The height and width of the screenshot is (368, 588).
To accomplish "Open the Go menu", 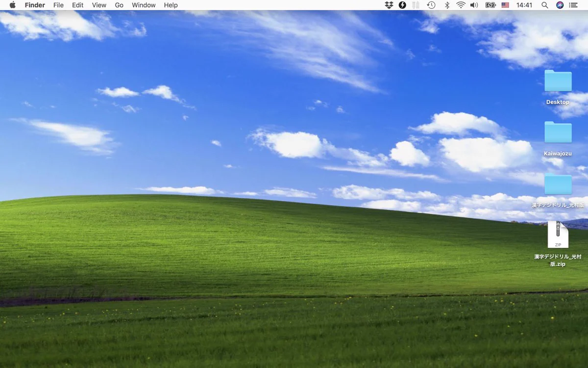I will point(119,5).
